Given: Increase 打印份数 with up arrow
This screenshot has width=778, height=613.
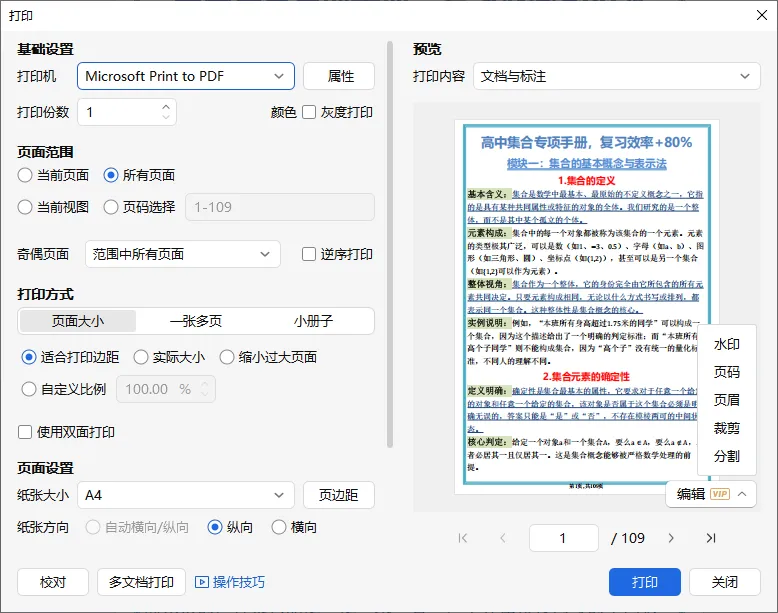Looking at the screenshot, I should (x=166, y=107).
